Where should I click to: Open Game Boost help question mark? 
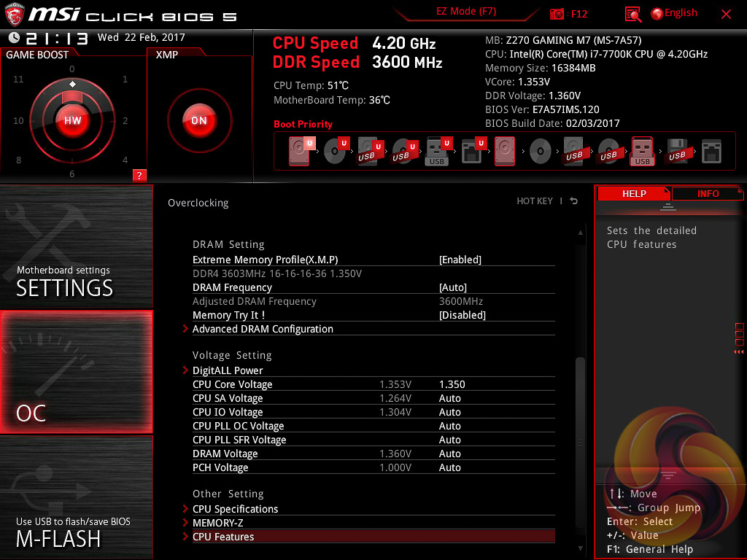pyautogui.click(x=139, y=175)
